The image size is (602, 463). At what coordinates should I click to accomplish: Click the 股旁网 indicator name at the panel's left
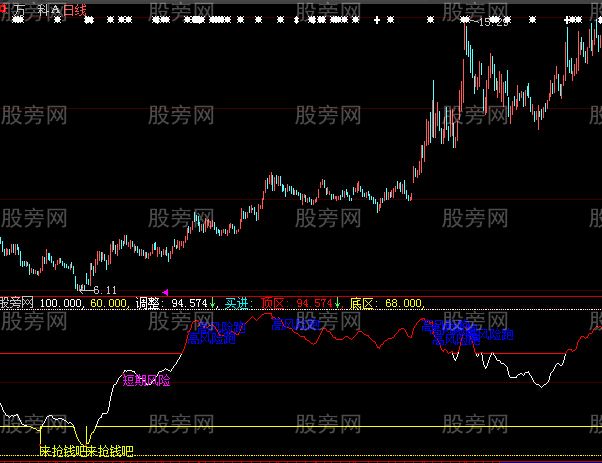(x=16, y=302)
